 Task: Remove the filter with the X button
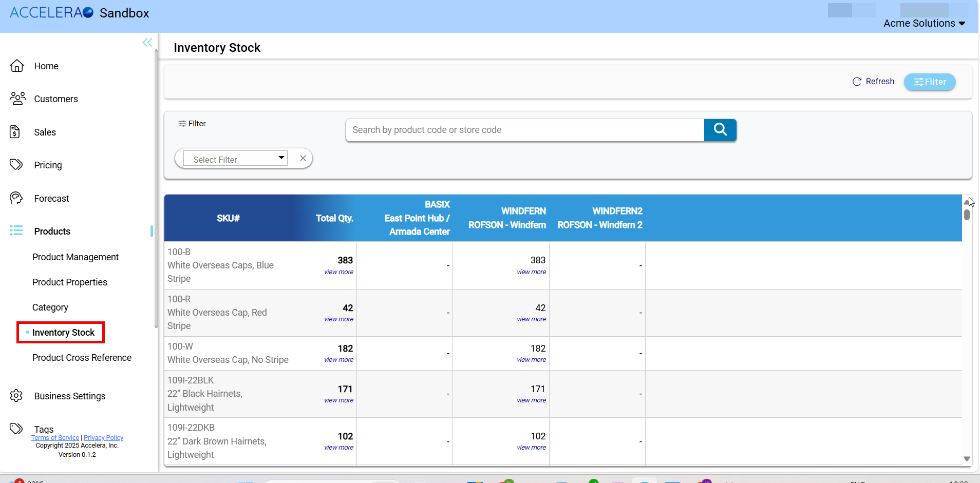(303, 158)
